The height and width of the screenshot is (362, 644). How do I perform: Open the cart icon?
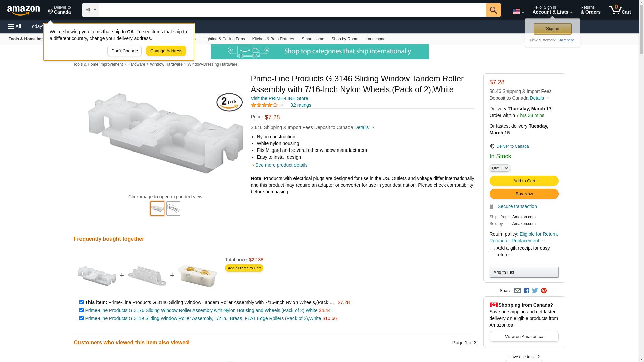click(x=620, y=10)
